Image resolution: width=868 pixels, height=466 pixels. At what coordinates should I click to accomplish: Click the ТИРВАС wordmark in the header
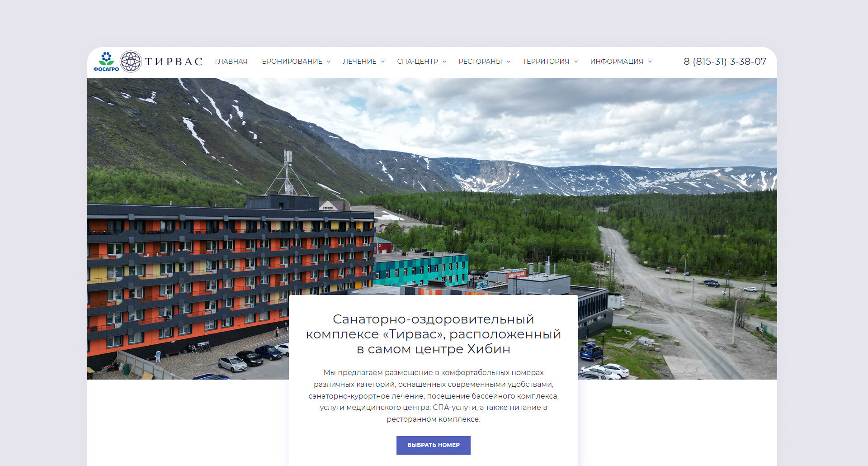[174, 62]
